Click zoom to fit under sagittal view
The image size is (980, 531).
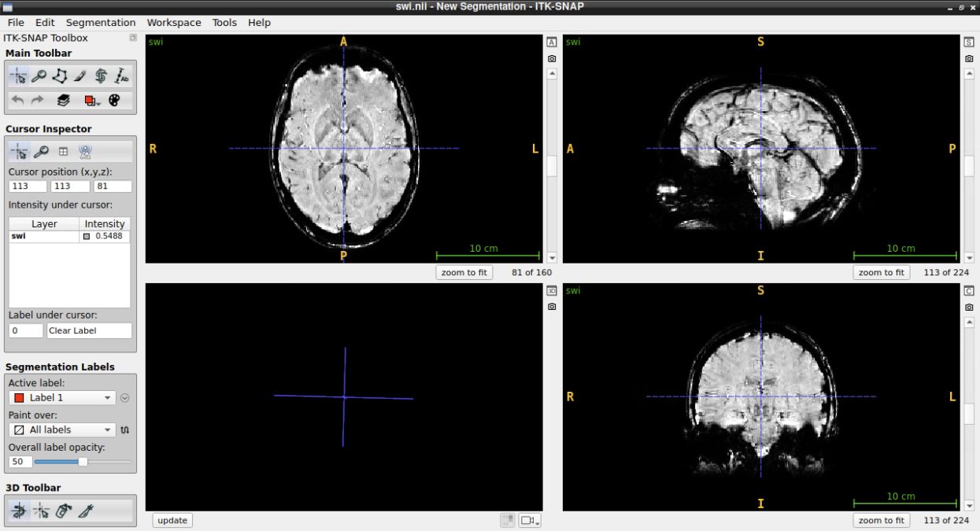(882, 272)
